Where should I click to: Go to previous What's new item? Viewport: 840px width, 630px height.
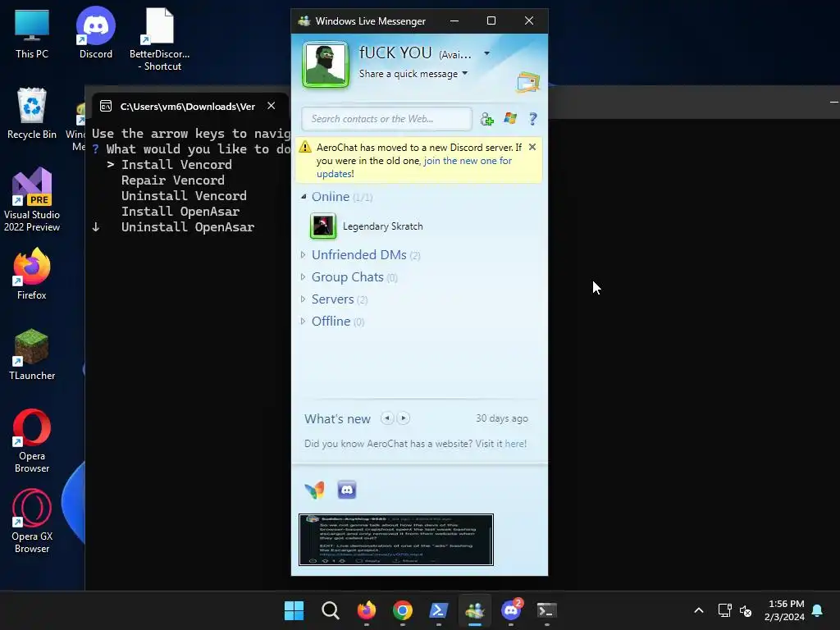pyautogui.click(x=387, y=418)
